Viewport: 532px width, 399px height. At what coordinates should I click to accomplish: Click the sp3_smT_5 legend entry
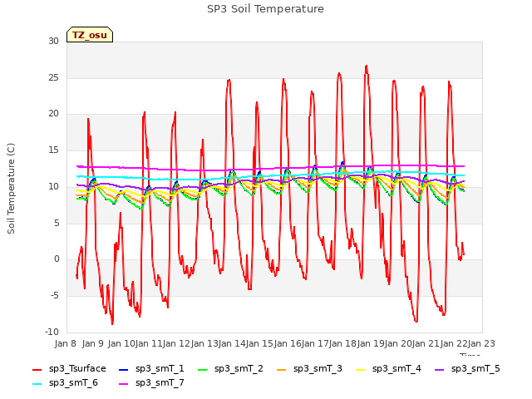pos(467,368)
